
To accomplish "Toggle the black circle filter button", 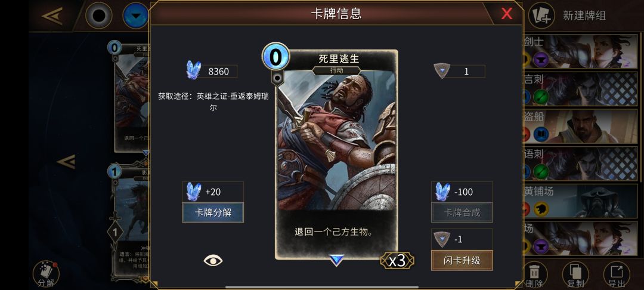I will (98, 16).
